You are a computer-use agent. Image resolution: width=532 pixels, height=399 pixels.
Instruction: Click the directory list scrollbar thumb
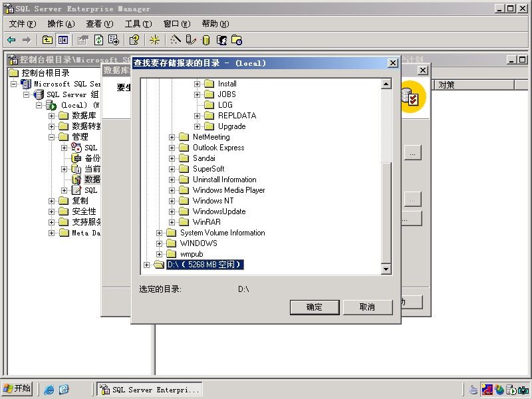pos(386,212)
